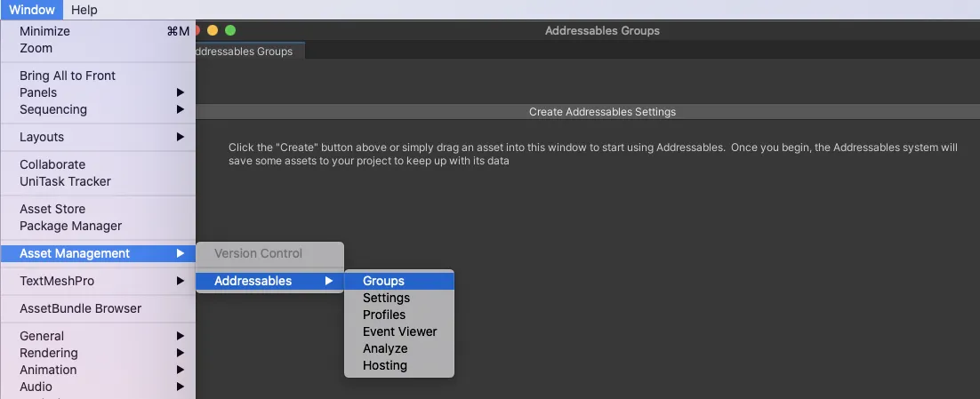Image resolution: width=980 pixels, height=399 pixels.
Task: Expand the Sequencing submenu
Action: tap(98, 109)
